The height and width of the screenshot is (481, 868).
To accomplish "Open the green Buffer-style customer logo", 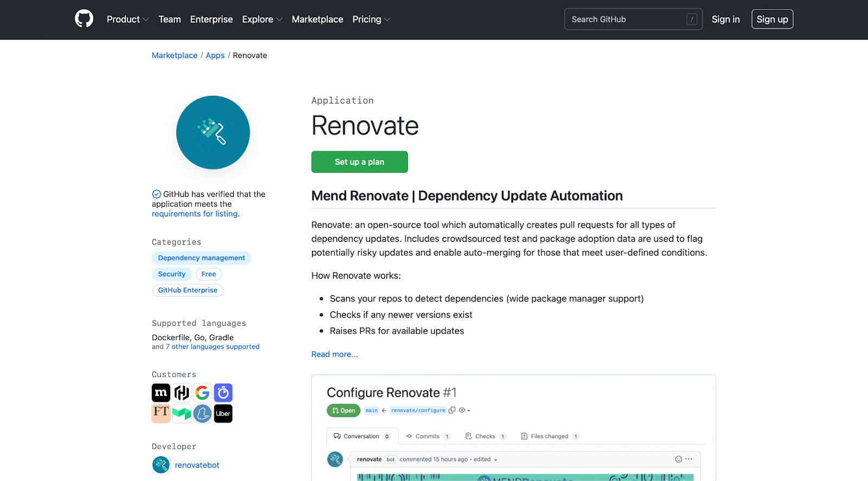I will pos(182,413).
